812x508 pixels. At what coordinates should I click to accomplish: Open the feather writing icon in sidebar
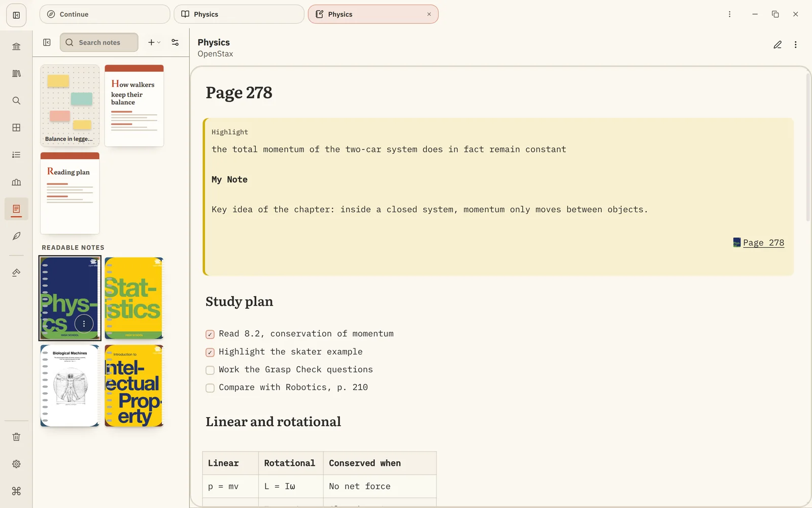pyautogui.click(x=16, y=236)
